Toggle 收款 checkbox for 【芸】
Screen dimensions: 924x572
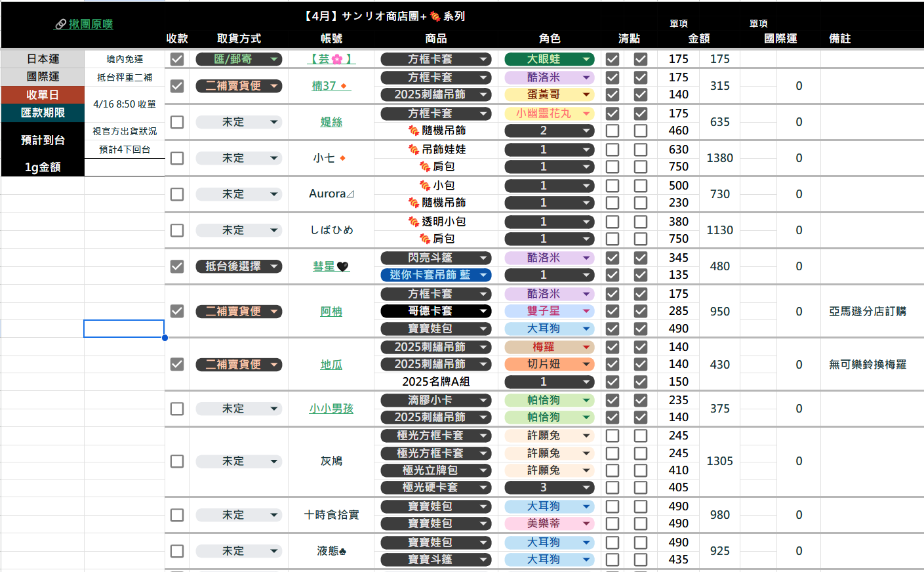(177, 59)
